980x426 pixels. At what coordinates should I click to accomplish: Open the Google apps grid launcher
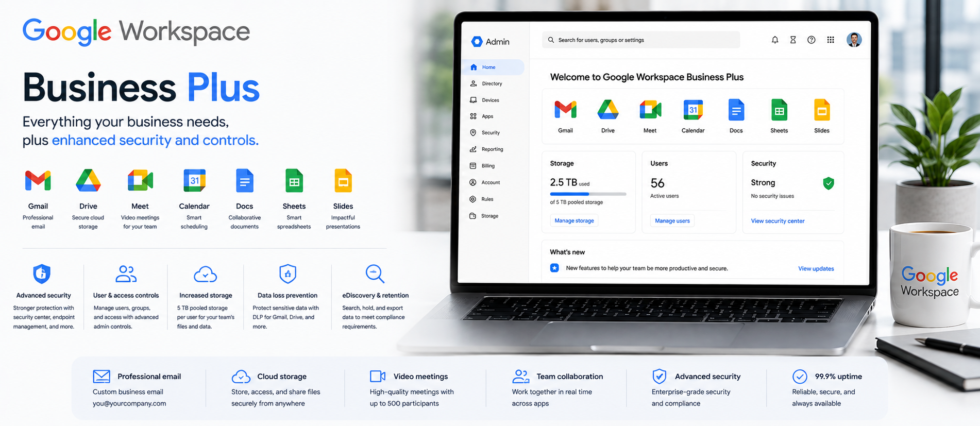tap(831, 40)
